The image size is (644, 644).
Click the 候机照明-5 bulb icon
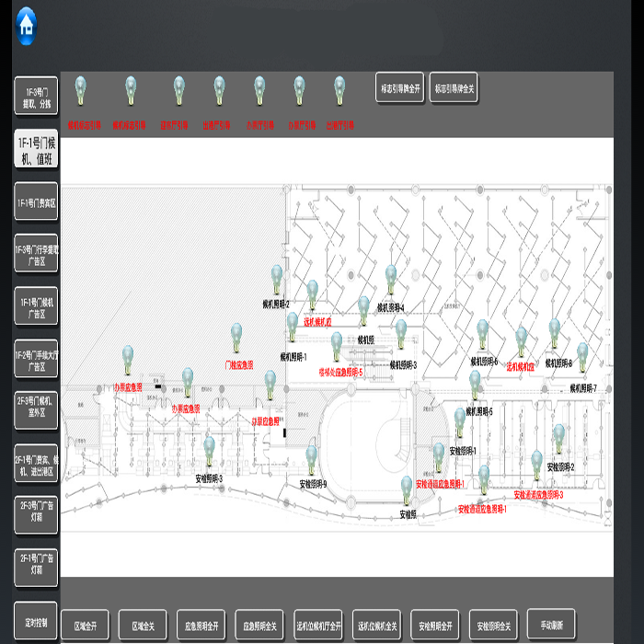click(475, 385)
